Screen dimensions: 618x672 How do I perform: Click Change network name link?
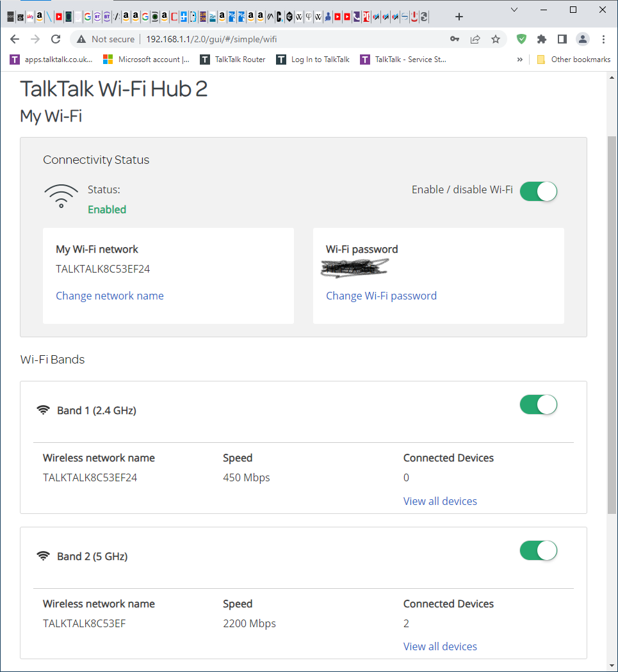[x=110, y=296]
